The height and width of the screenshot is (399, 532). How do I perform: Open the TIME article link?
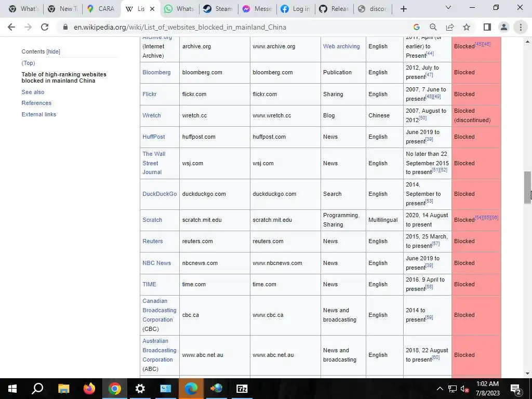(149, 284)
